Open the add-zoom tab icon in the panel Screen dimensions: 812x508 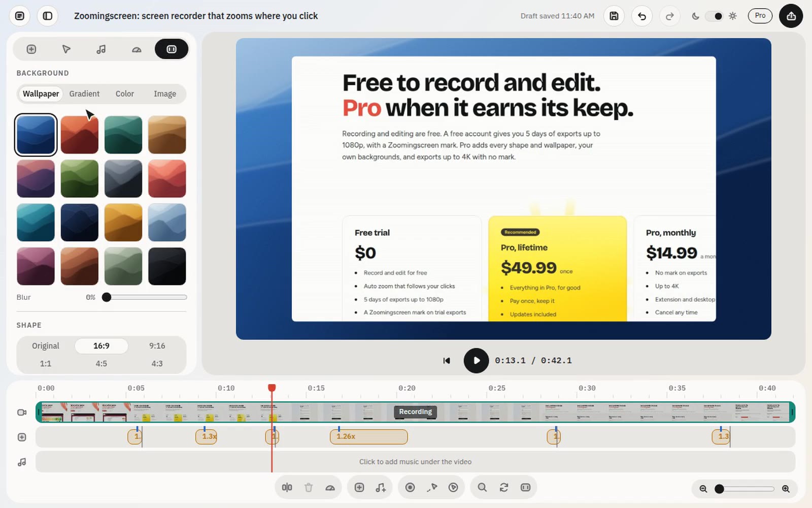click(x=31, y=49)
